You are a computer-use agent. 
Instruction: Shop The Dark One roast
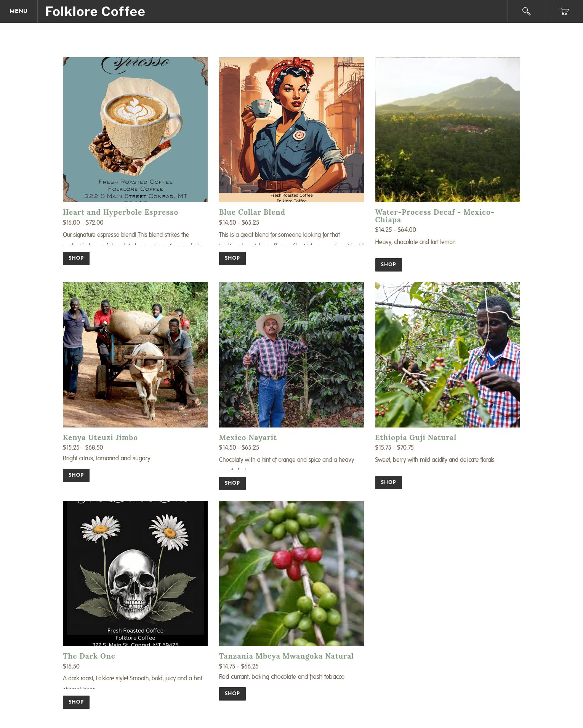76,702
